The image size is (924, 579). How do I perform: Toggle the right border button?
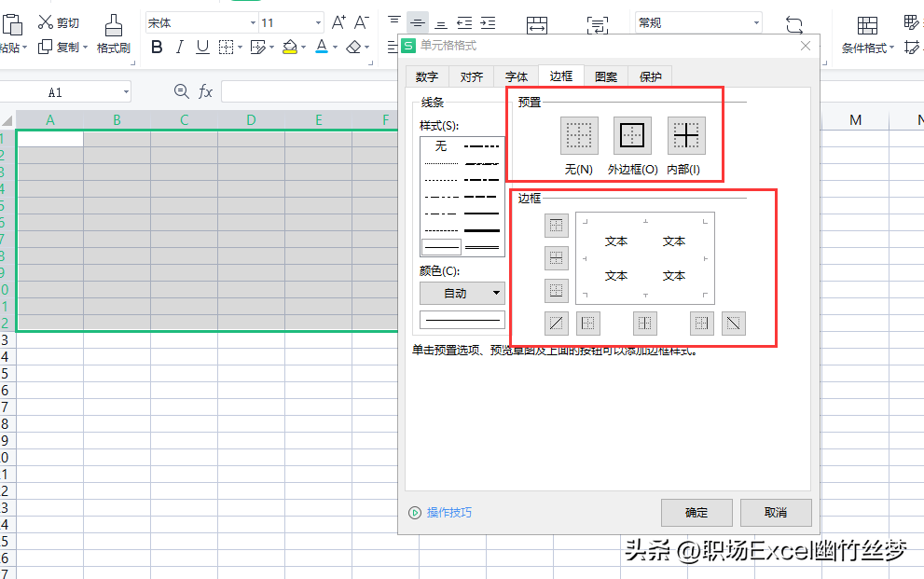(701, 324)
